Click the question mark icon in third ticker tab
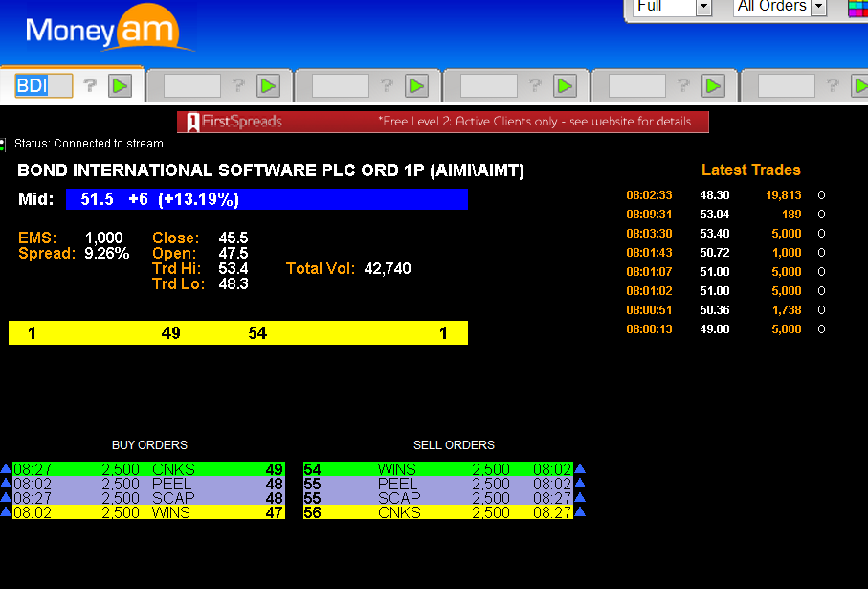Image resolution: width=868 pixels, height=589 pixels. [x=387, y=85]
